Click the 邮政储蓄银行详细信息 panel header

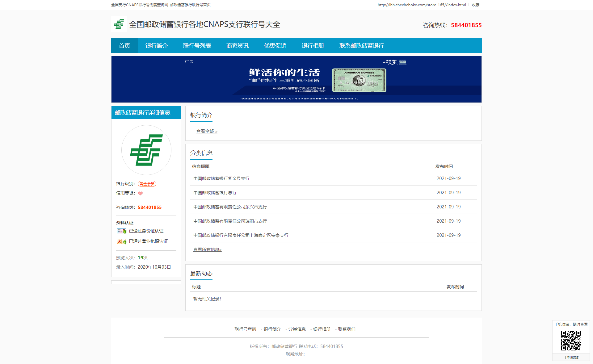[146, 112]
